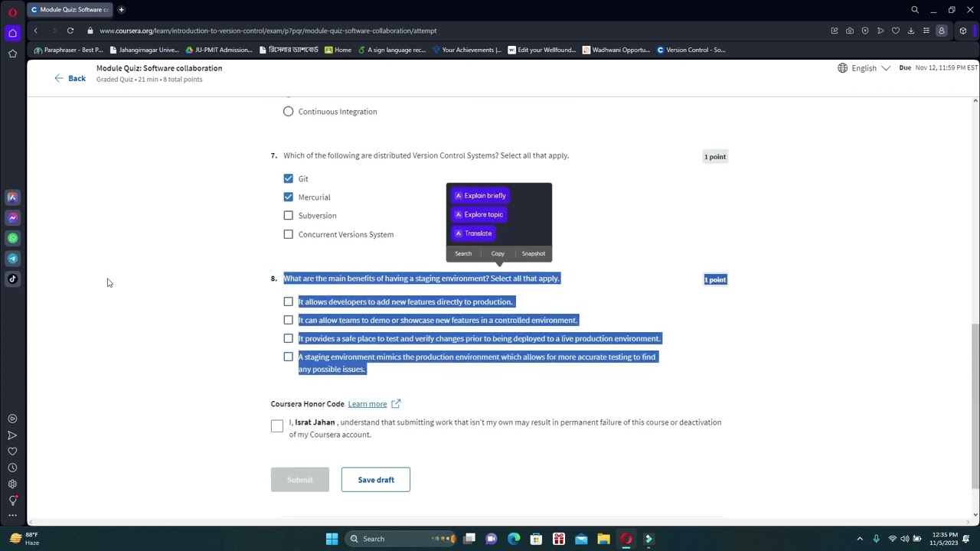Switch to the Module Quiz browser tab
Viewport: 980px width, 551px height.
(70, 10)
